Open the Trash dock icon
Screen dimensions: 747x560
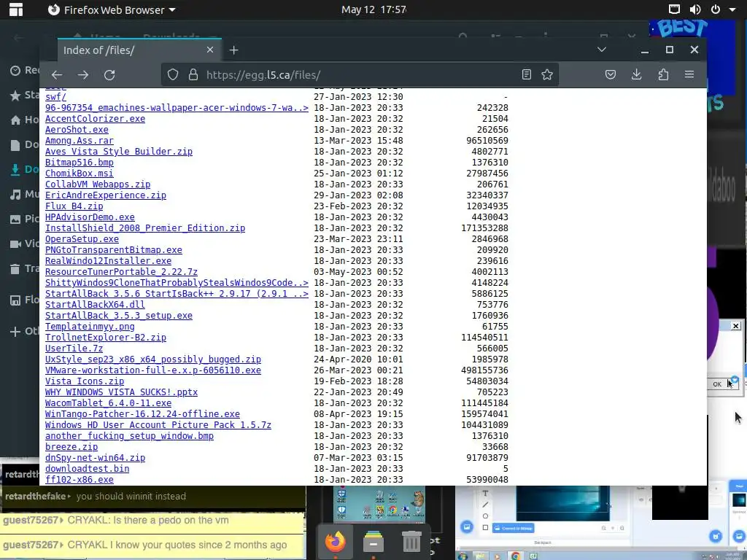(411, 542)
